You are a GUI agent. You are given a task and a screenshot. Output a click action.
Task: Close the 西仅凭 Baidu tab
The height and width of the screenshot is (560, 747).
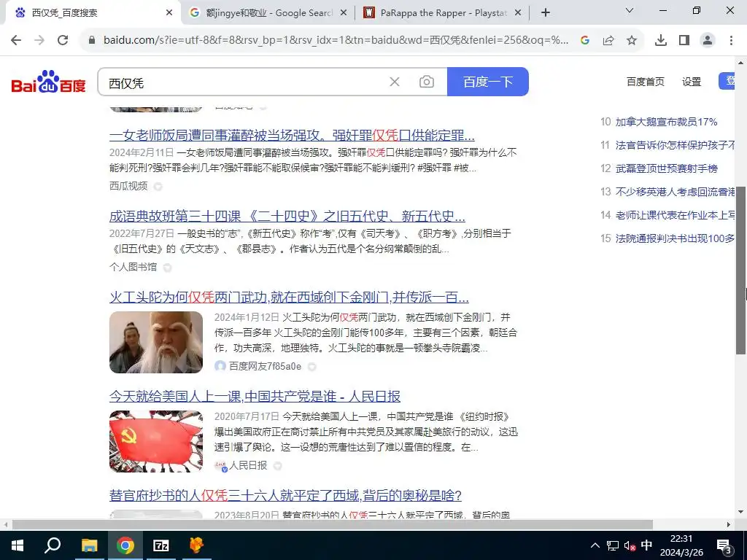point(169,13)
